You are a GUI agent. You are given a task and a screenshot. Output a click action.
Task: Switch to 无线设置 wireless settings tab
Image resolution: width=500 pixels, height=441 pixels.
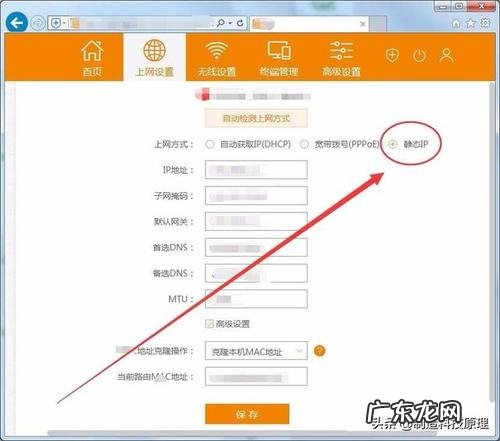[217, 57]
